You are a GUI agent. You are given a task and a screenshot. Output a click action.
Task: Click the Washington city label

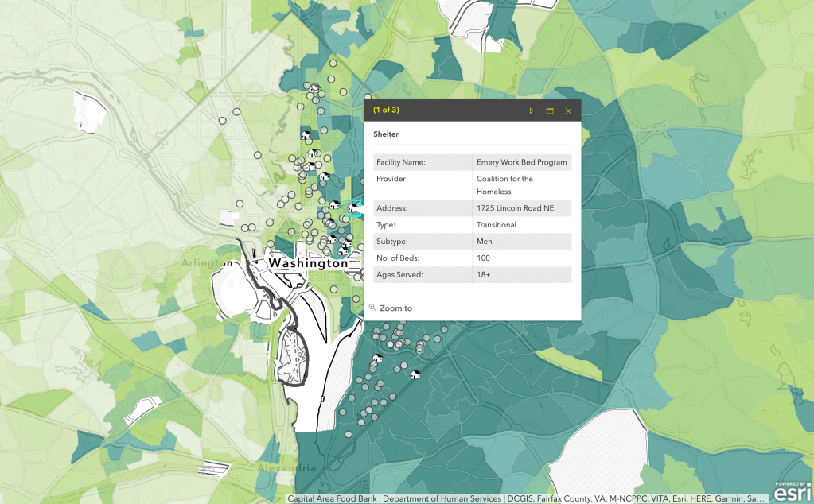(x=308, y=263)
